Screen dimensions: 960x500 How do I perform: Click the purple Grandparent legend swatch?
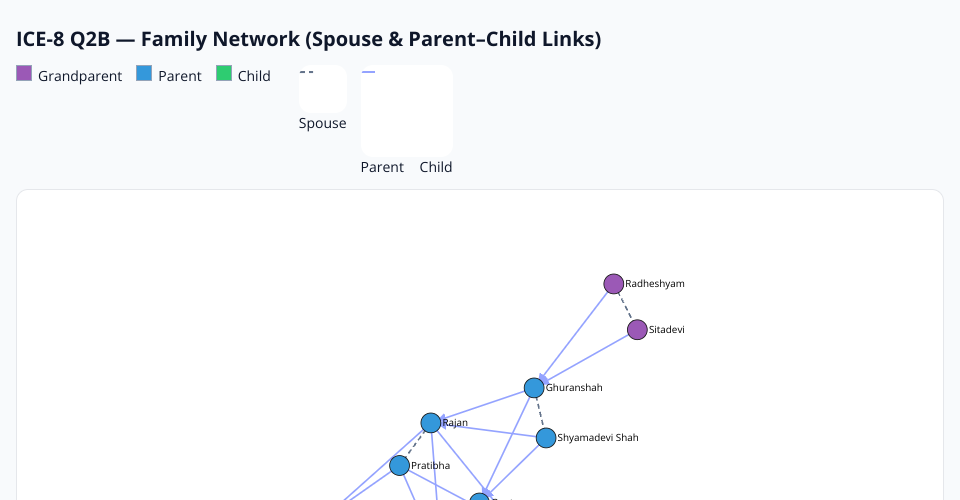click(25, 74)
